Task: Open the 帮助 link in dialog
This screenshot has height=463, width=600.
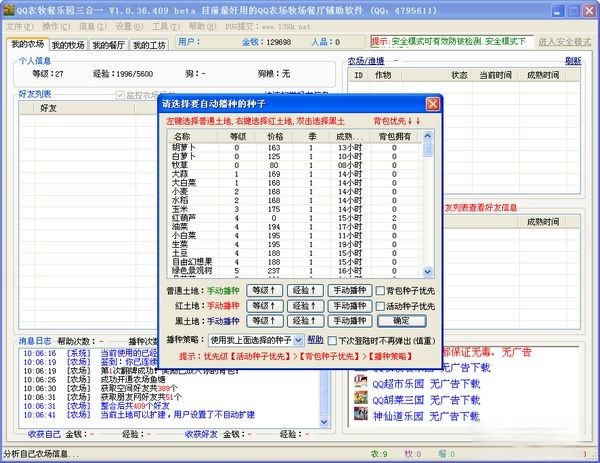Action: tap(314, 340)
